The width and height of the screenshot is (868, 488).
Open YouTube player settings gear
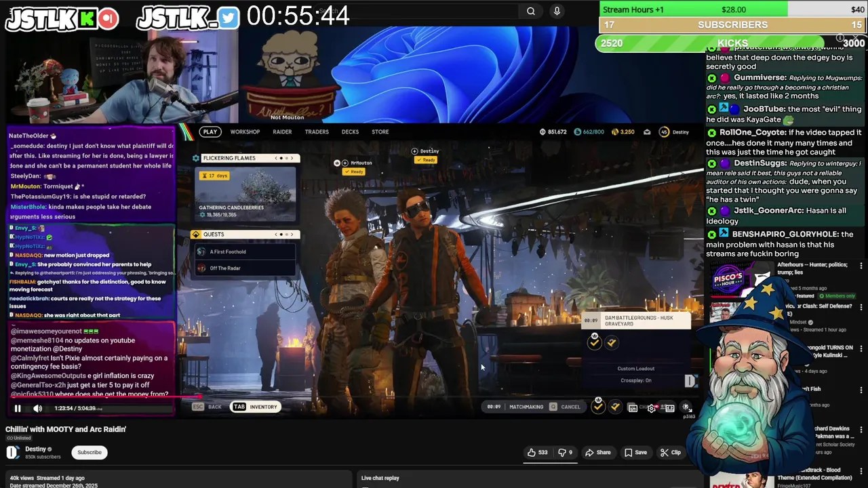pyautogui.click(x=652, y=408)
